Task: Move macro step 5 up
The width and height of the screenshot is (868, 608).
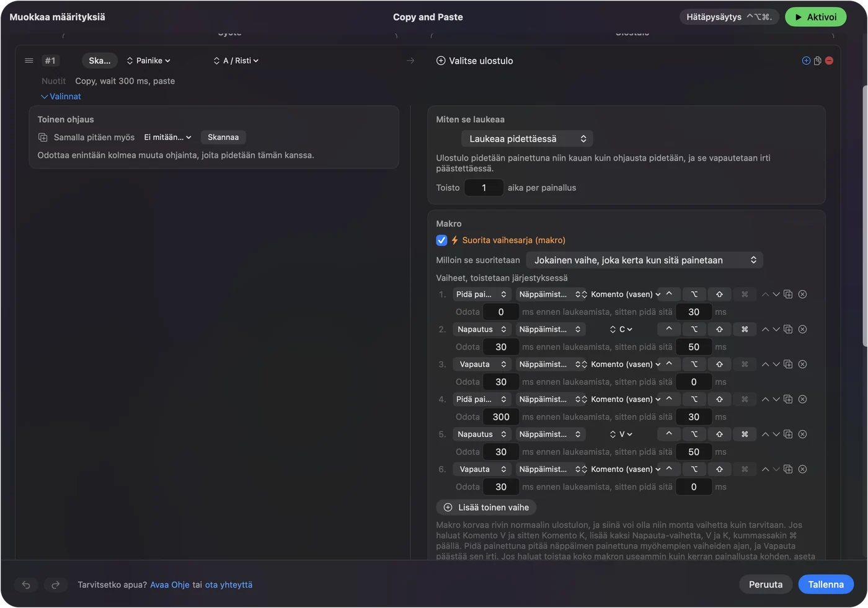Action: [x=765, y=434]
